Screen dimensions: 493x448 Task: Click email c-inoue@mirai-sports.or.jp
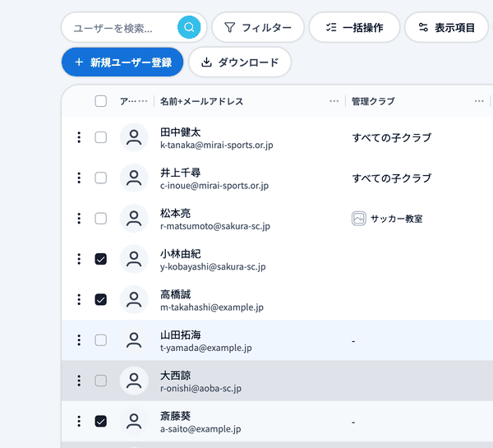coord(214,186)
